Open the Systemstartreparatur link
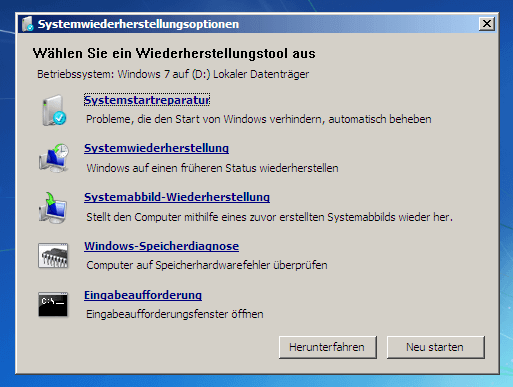Screen dimensions: 513x387 tap(147, 100)
